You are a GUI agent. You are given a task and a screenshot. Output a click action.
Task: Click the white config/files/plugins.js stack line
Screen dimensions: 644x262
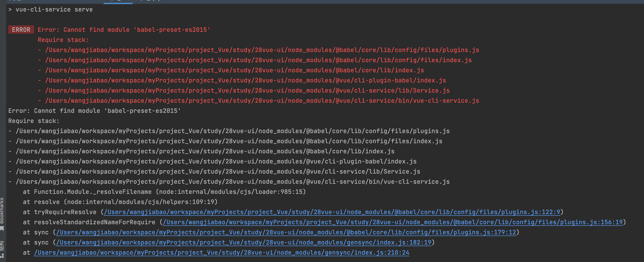(229, 131)
